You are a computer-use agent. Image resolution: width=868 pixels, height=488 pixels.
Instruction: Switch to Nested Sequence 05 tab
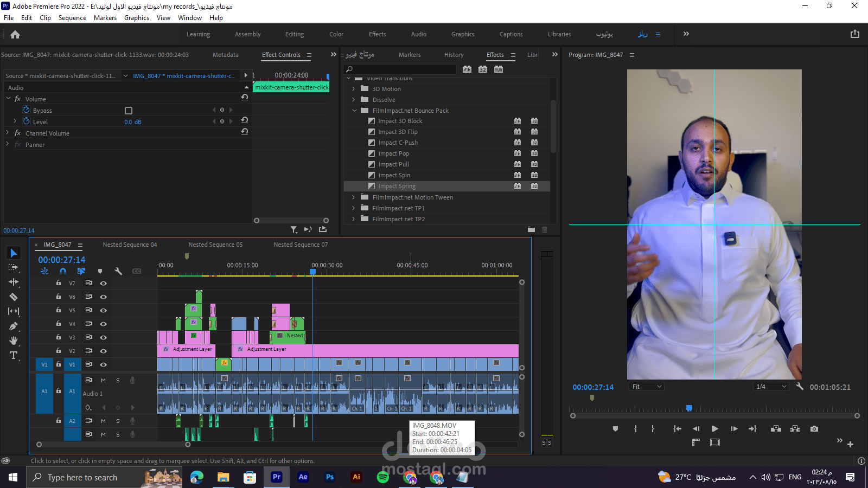pos(215,245)
